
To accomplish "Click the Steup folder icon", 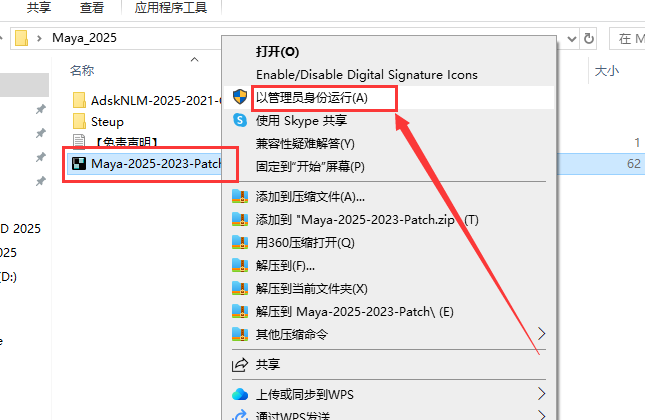I will 79,121.
